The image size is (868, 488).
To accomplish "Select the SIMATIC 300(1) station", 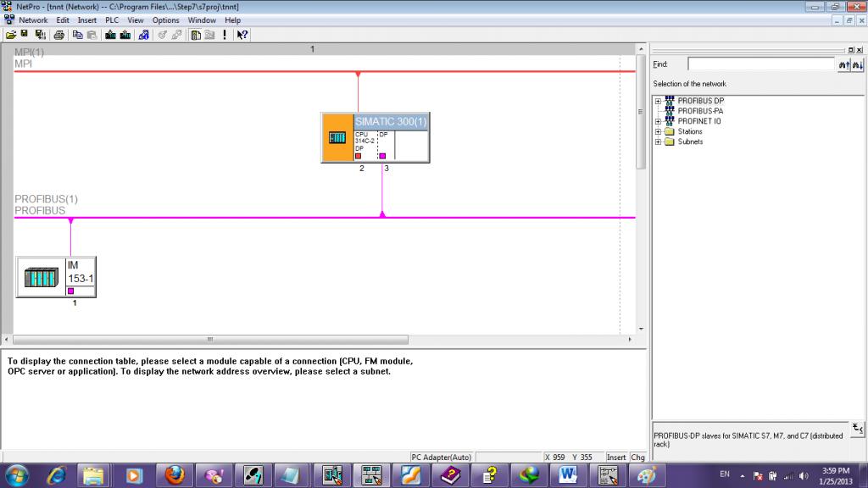I will [x=390, y=122].
